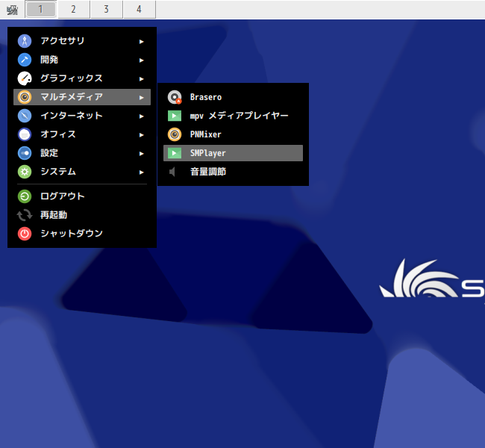Click the マルチメディア speaker icon

tap(25, 97)
